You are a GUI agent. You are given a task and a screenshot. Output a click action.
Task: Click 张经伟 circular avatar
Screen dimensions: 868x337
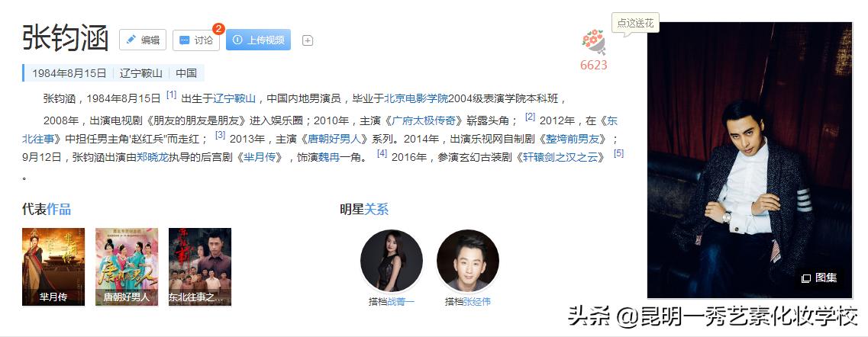tap(468, 261)
